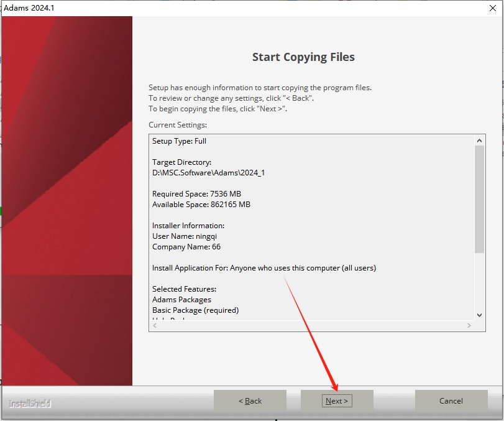Click the 'User Name: ningqi' line
The image size is (504, 421).
tap(186, 236)
